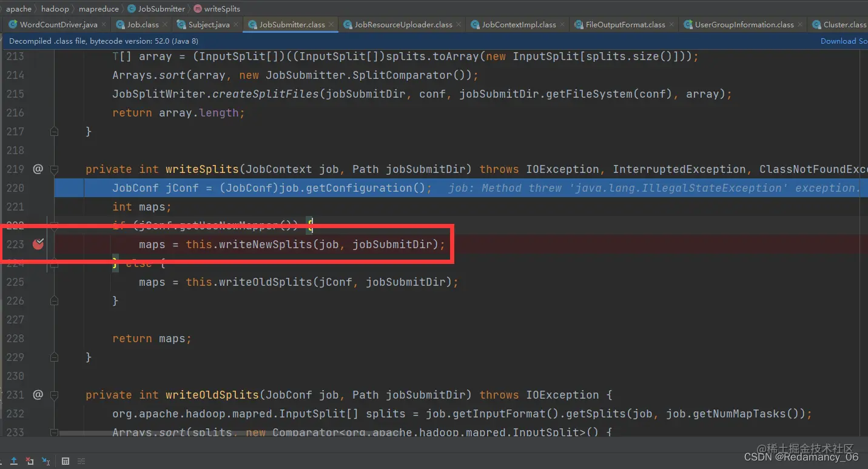Click 'int maps;' on line 221
This screenshot has height=469, width=868.
pos(142,207)
